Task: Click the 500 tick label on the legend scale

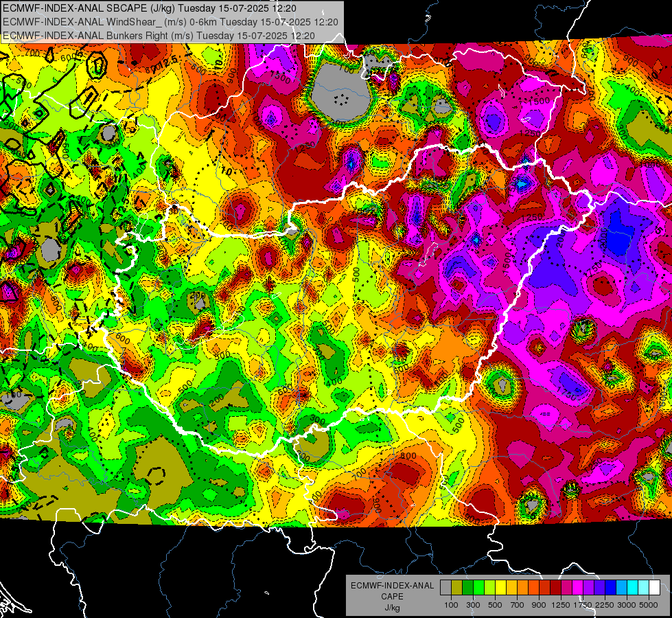Action: point(495,605)
